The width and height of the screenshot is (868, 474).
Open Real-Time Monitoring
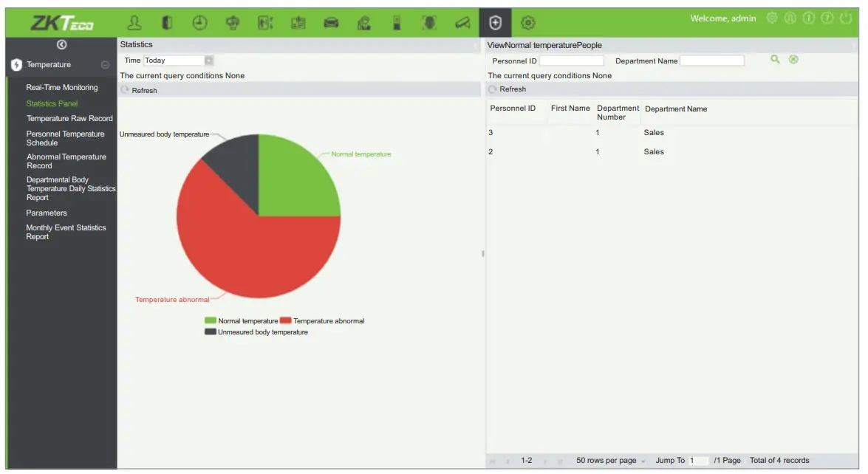coord(62,87)
